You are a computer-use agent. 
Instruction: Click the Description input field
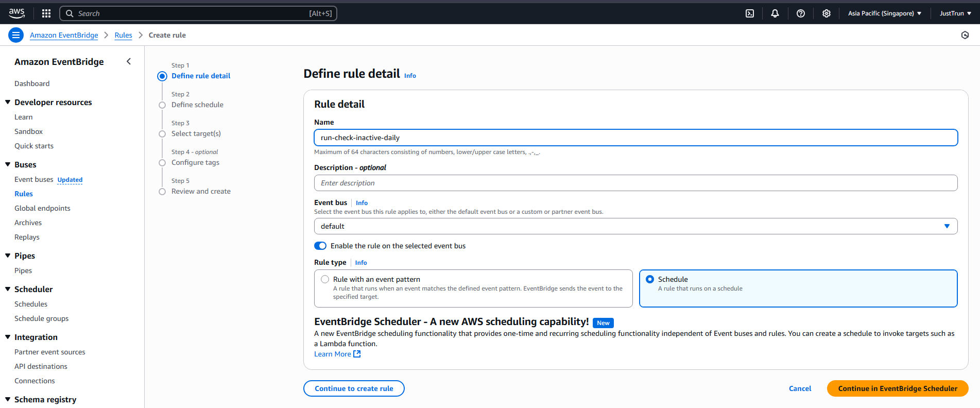(x=635, y=183)
